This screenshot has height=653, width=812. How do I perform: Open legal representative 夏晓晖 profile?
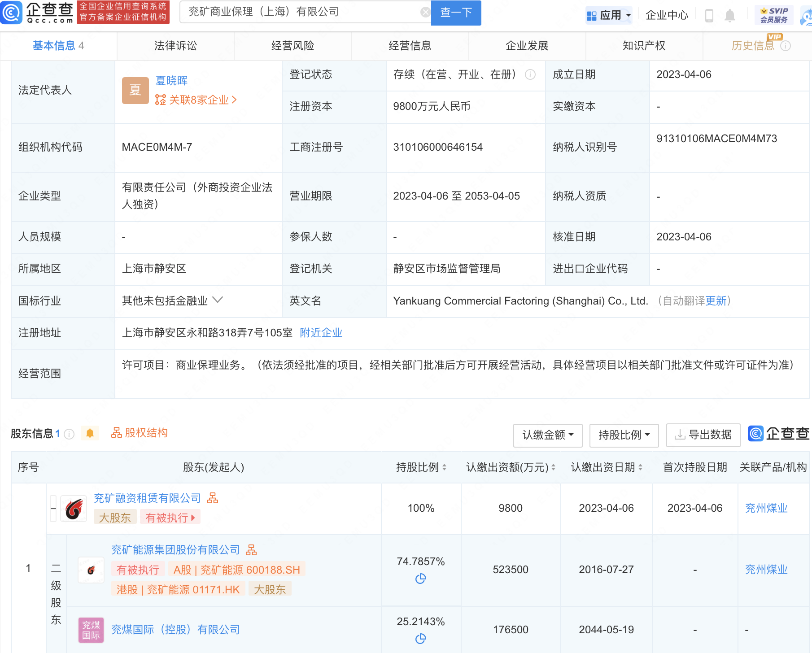tap(171, 81)
